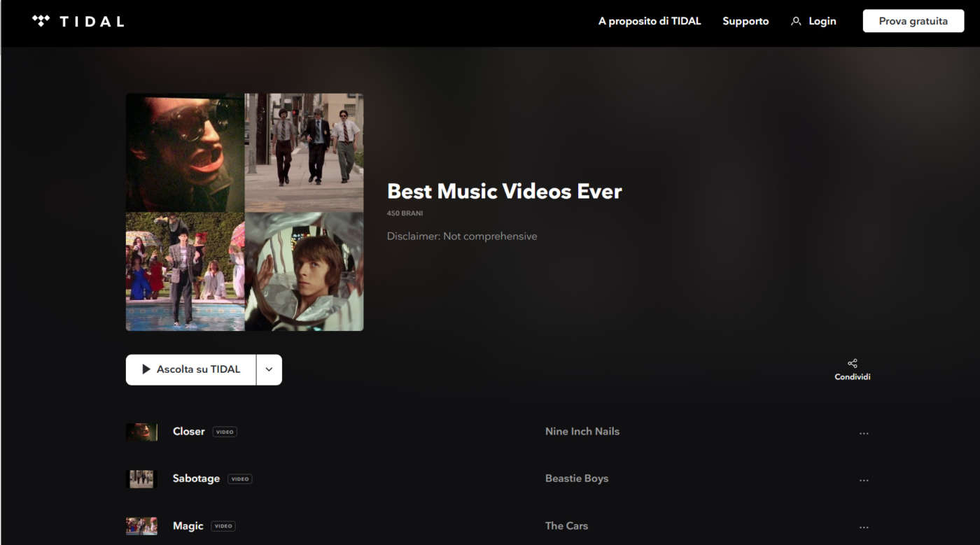Screen dimensions: 980x545
Task: Expand the dropdown arrow beside Ascolta su TIDAL
Action: tap(269, 369)
